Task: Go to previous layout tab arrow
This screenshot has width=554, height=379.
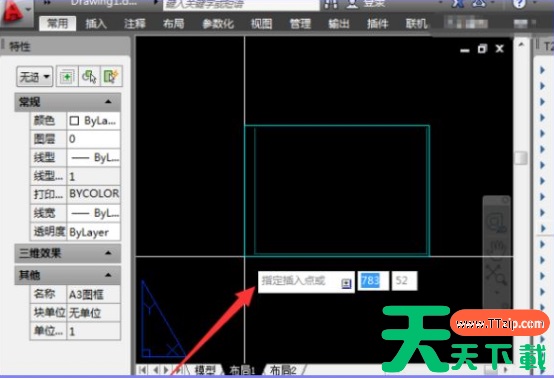Action: point(156,370)
